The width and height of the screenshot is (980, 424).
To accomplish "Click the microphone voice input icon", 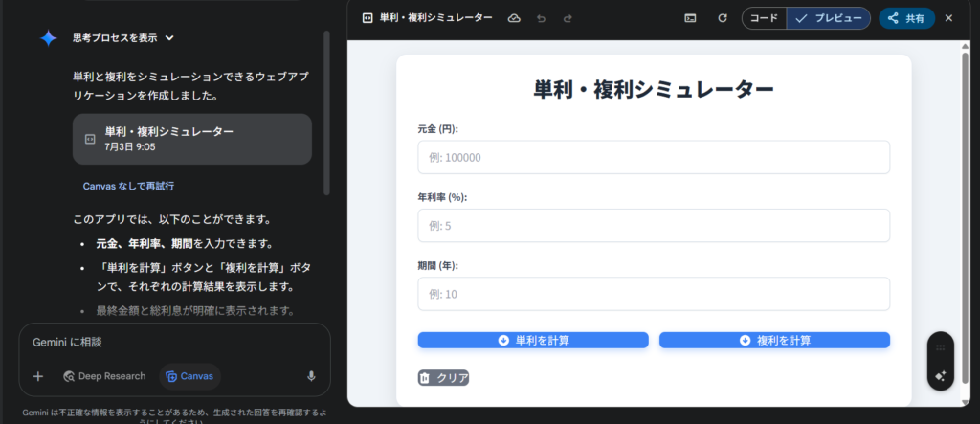I will pyautogui.click(x=311, y=376).
